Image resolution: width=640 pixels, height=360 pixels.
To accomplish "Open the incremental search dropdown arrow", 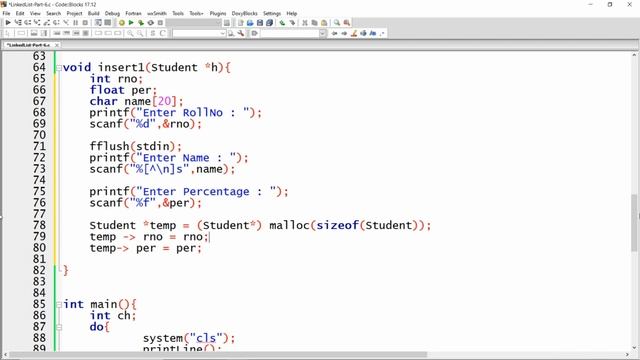I will coord(322,33).
